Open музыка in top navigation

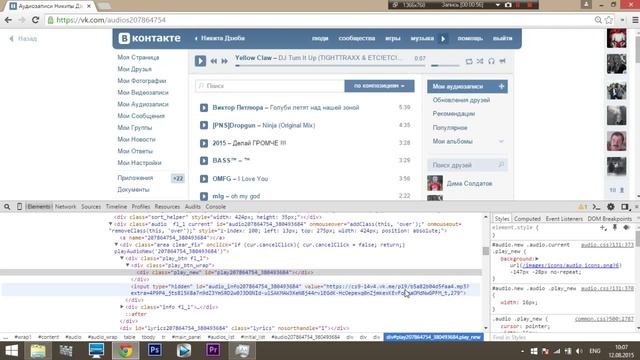coord(422,38)
